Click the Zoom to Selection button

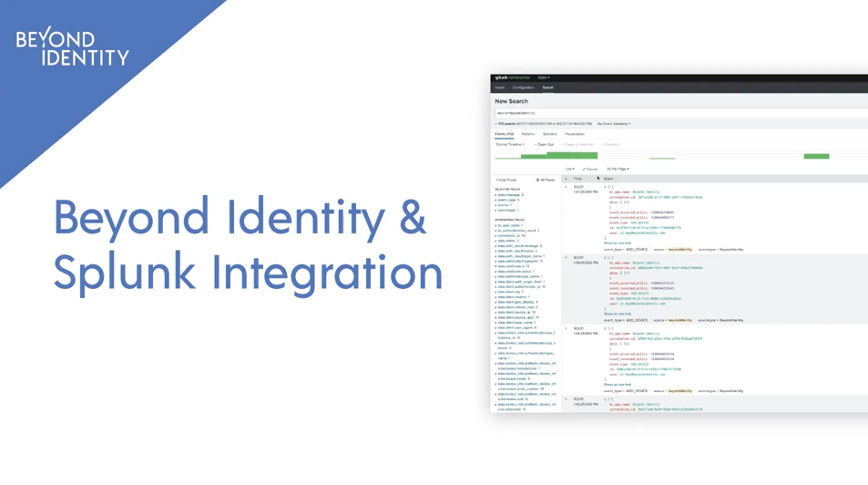[x=578, y=145]
